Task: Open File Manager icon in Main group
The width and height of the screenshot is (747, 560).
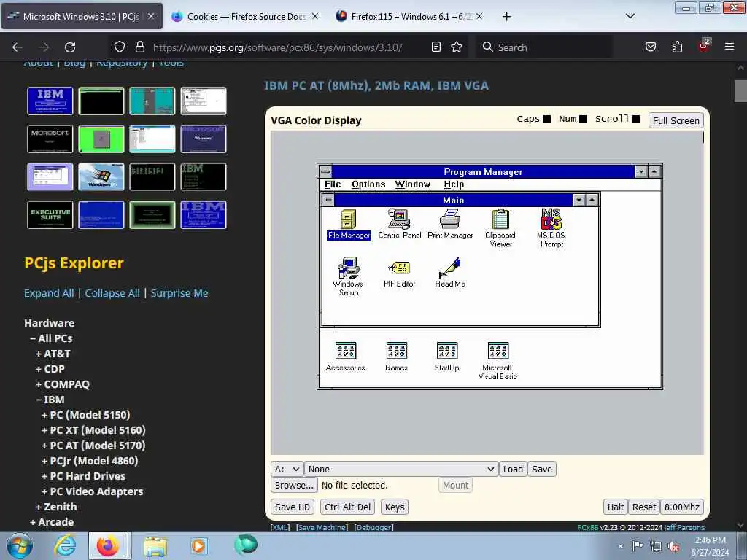Action: pyautogui.click(x=349, y=225)
